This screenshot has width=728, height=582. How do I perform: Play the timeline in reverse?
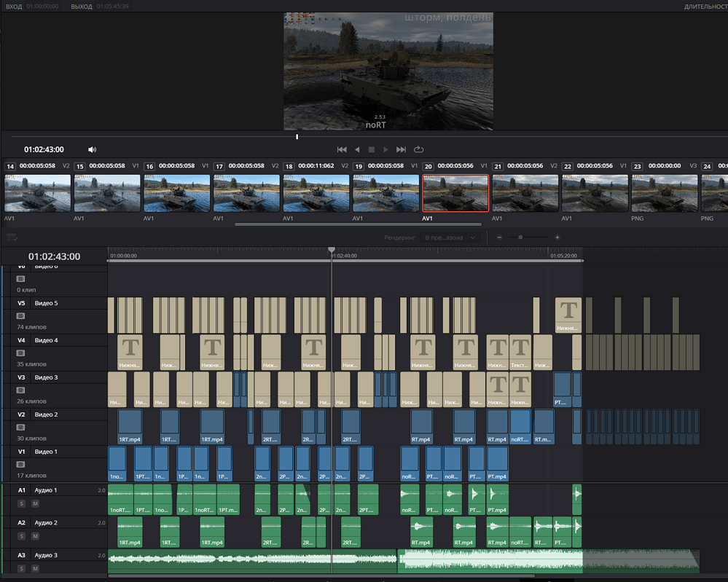(x=357, y=149)
